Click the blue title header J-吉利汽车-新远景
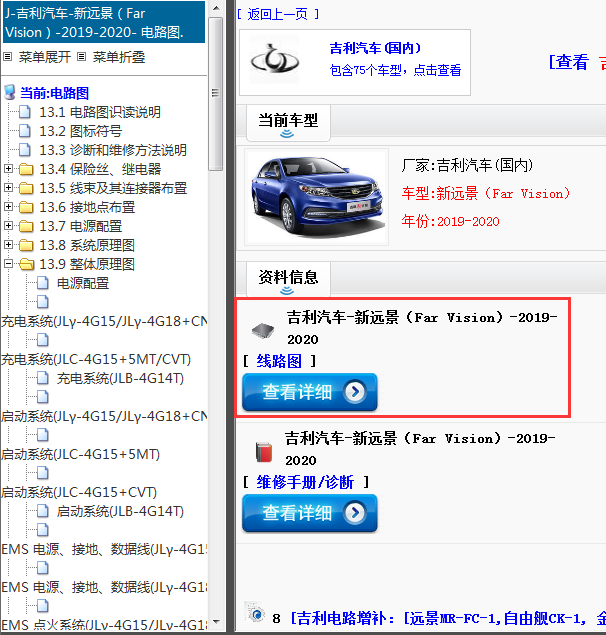 (x=104, y=22)
